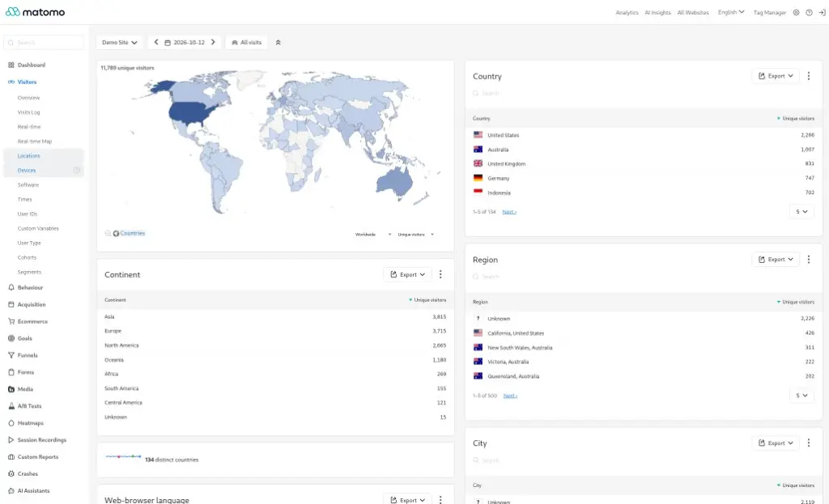This screenshot has width=829, height=504.
Task: Expand the Region Export dropdown
Action: click(776, 260)
